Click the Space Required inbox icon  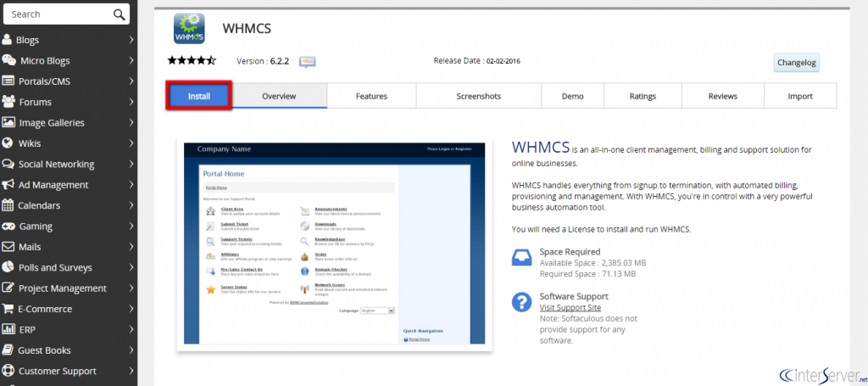coord(521,258)
